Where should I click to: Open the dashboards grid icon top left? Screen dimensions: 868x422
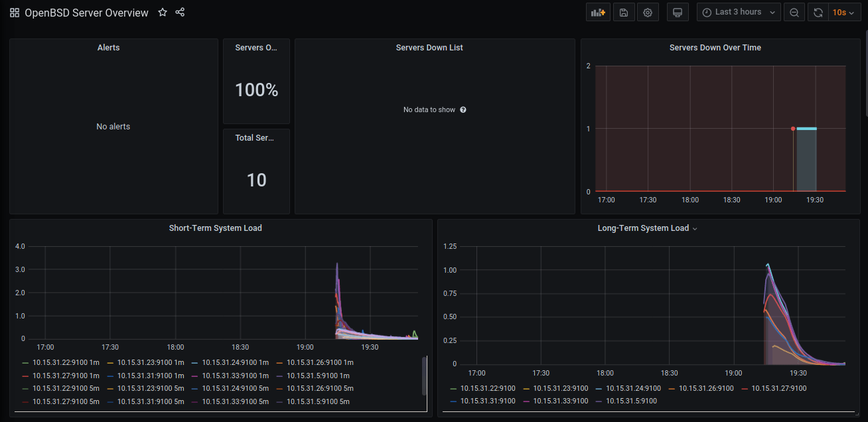pos(14,12)
